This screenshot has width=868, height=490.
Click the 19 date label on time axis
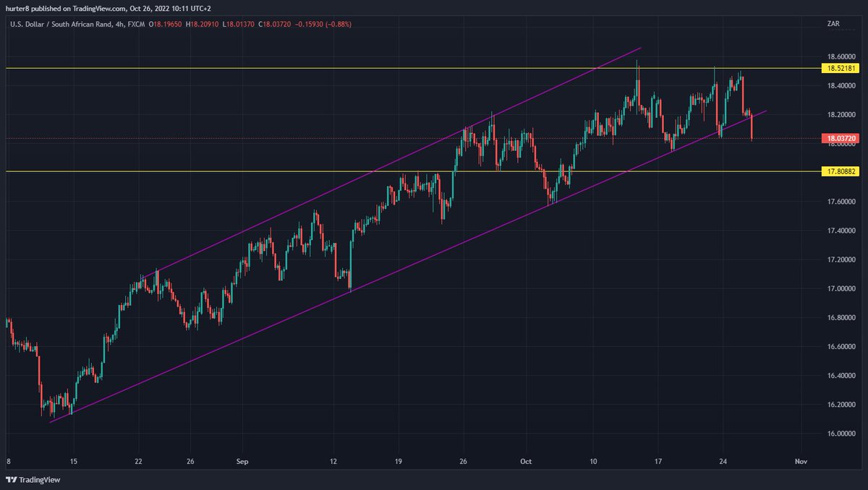coord(399,461)
